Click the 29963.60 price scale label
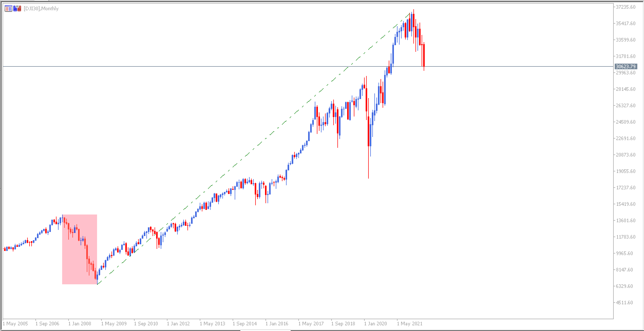This screenshot has width=644, height=331. click(626, 73)
